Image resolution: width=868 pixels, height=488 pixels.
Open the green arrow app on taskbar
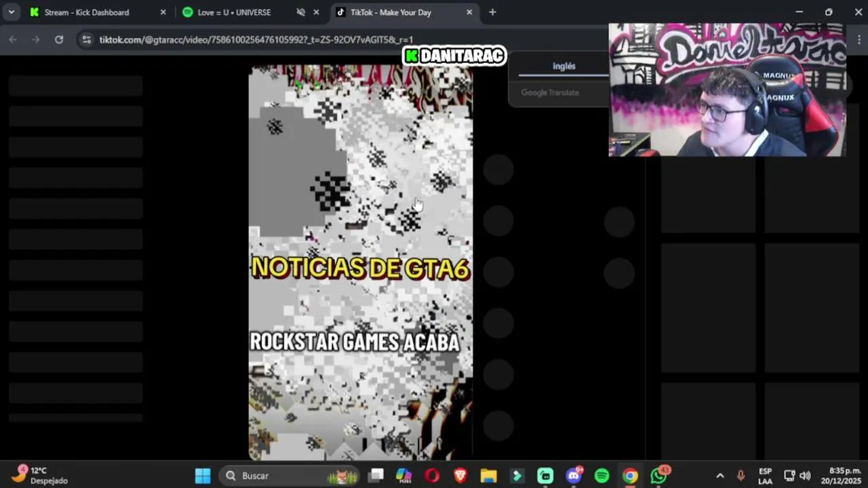pyautogui.click(x=517, y=476)
